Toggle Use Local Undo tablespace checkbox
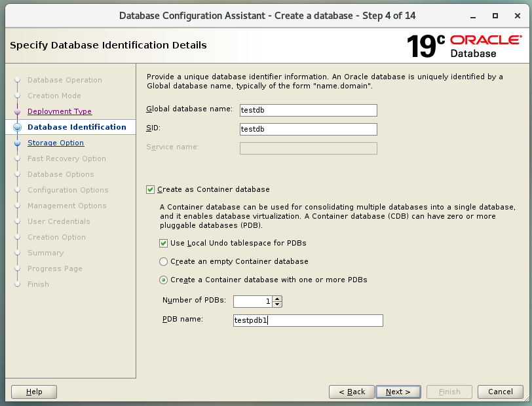 pos(164,243)
